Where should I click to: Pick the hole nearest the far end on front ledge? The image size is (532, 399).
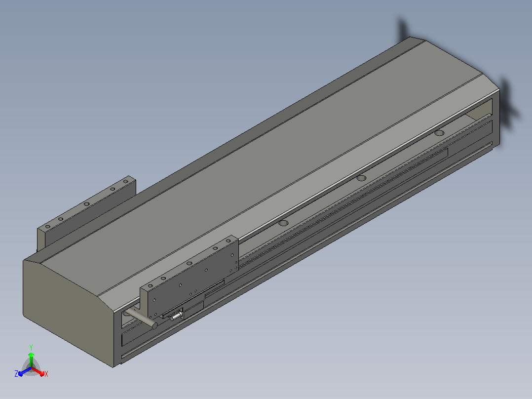point(439,133)
